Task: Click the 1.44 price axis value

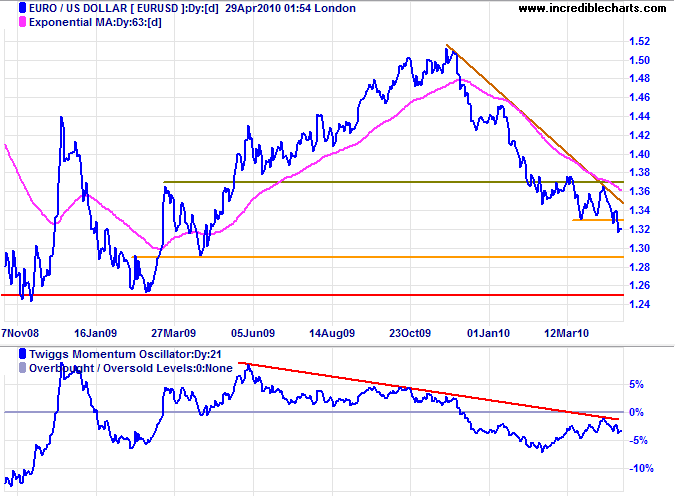Action: pyautogui.click(x=639, y=116)
